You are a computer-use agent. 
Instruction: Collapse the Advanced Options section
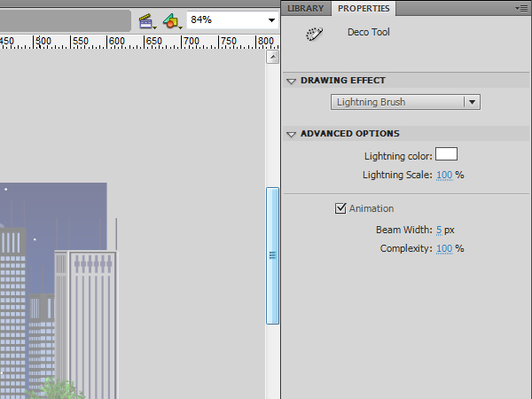click(x=291, y=135)
